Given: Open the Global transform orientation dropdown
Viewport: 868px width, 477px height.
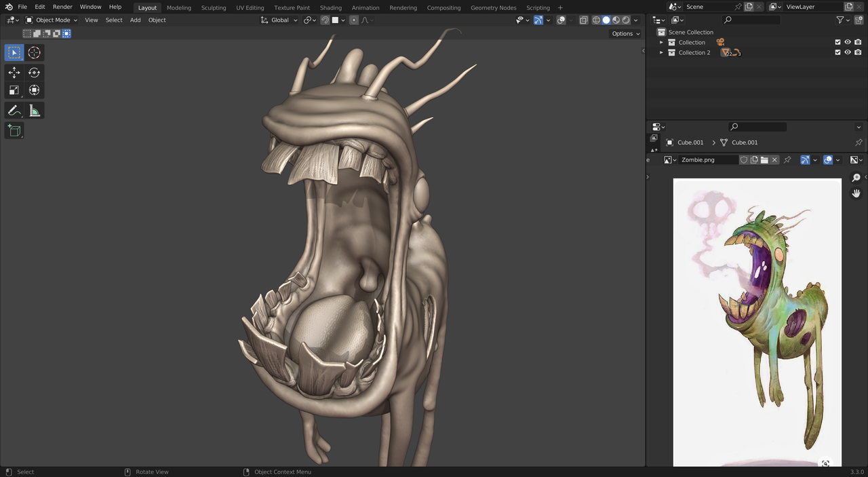Looking at the screenshot, I should coord(279,20).
